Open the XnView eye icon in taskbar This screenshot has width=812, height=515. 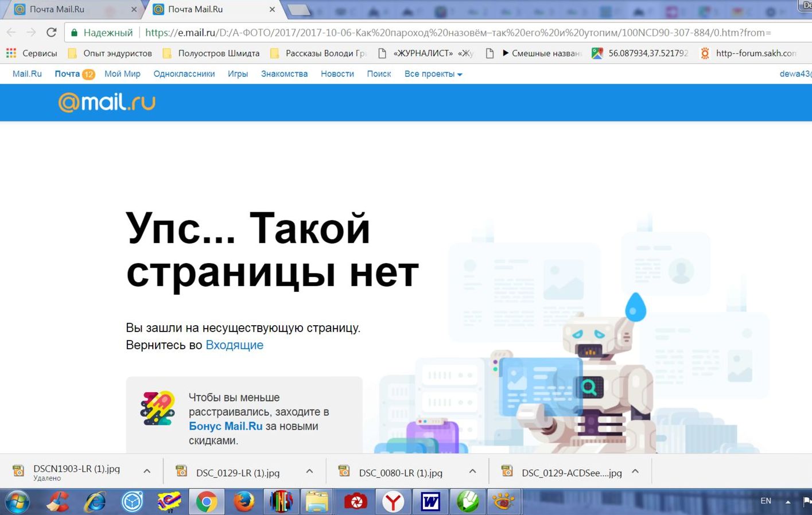pyautogui.click(x=504, y=502)
